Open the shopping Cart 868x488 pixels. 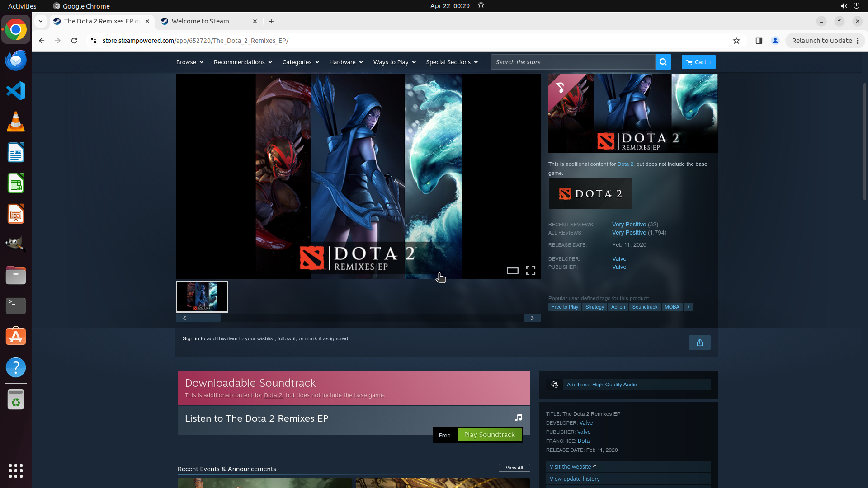point(698,62)
